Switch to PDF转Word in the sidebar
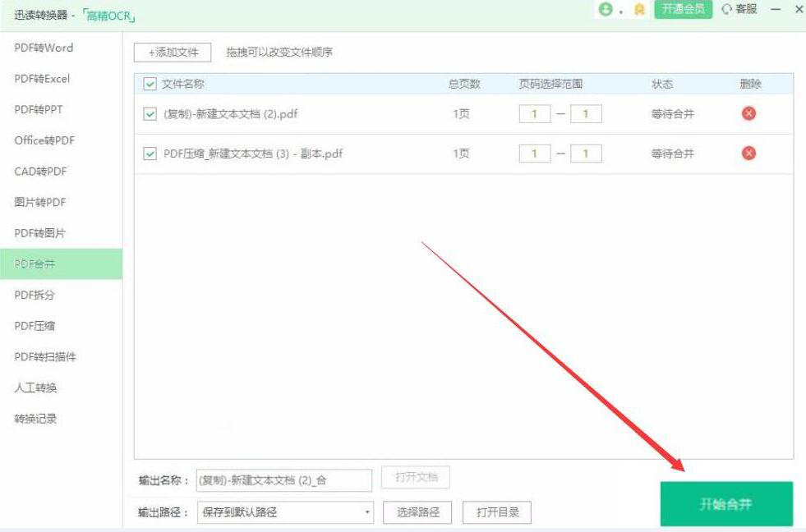The image size is (806, 532). coord(43,48)
